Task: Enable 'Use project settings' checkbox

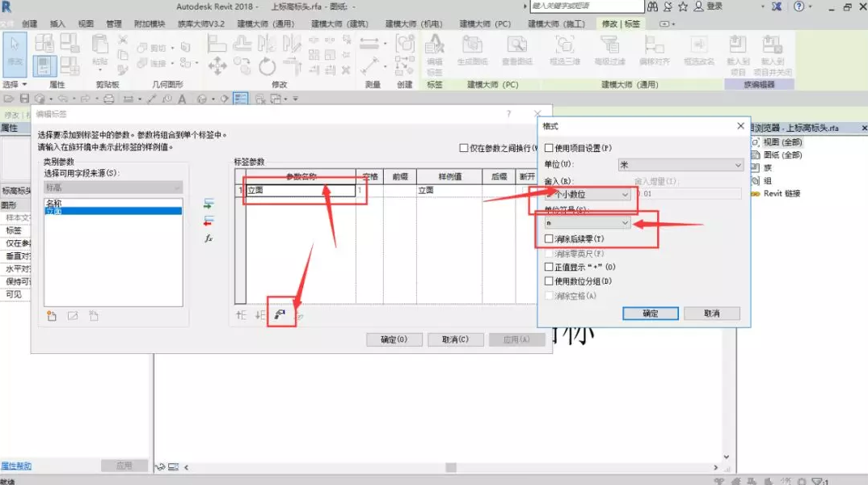Action: (x=550, y=149)
